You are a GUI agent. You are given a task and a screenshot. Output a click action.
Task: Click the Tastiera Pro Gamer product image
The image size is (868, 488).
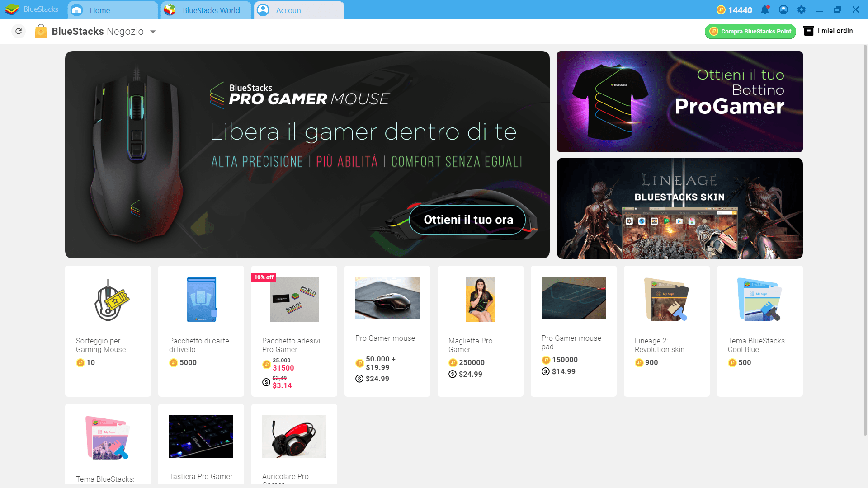pos(201,437)
